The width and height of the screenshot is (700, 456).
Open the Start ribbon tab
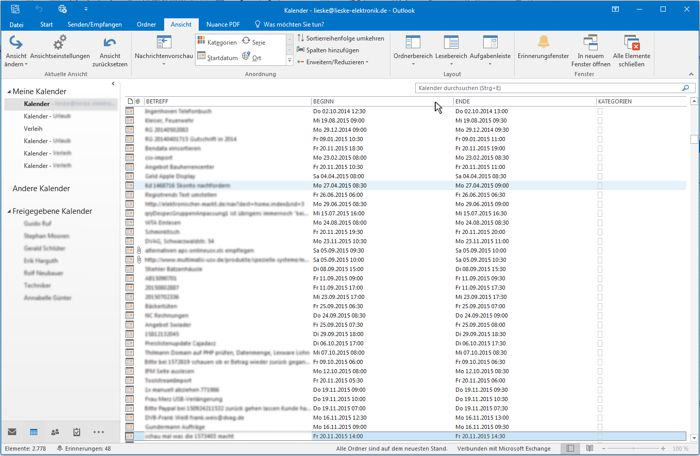47,22
